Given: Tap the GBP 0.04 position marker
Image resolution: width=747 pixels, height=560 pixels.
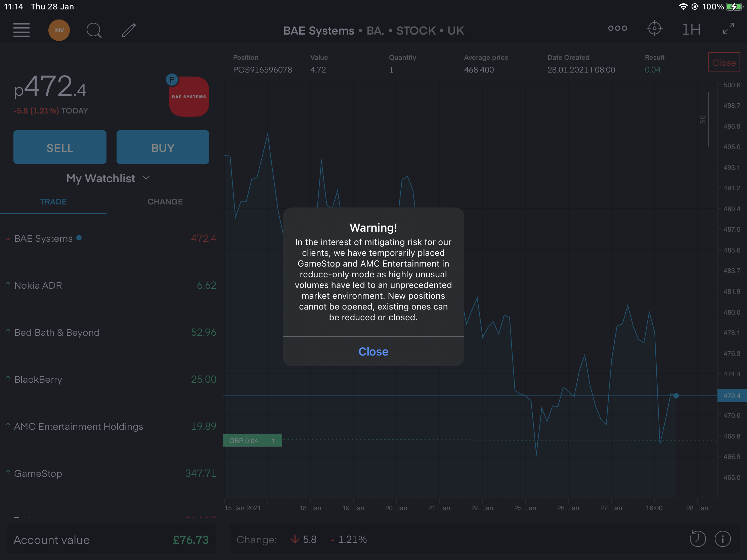Looking at the screenshot, I should [x=244, y=440].
